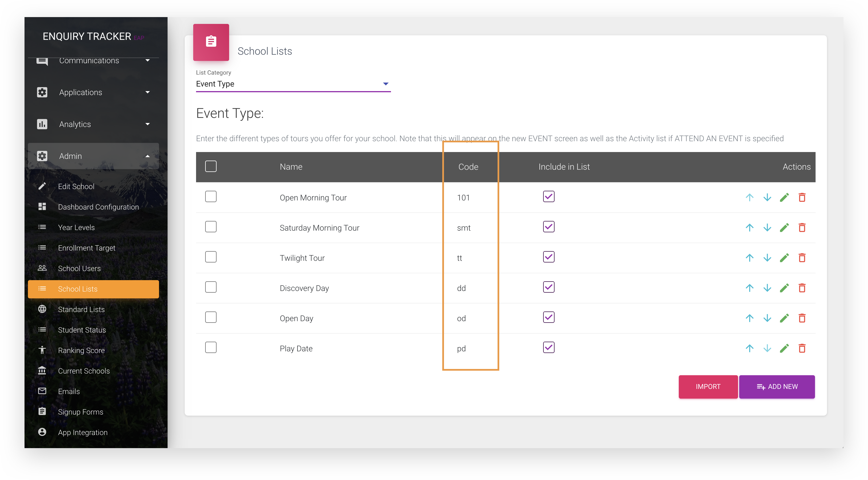Delete the Play Date row with trash icon
The height and width of the screenshot is (480, 868).
pyautogui.click(x=802, y=348)
